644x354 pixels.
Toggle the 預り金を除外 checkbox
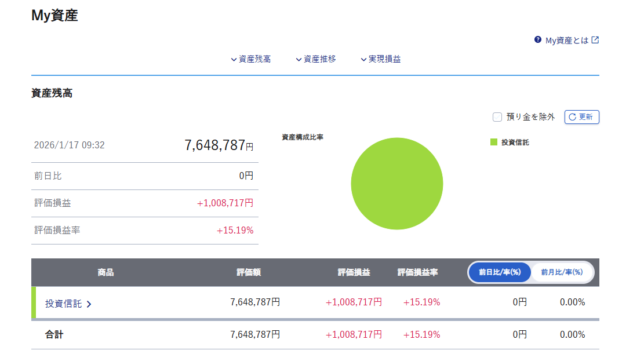[x=497, y=117]
